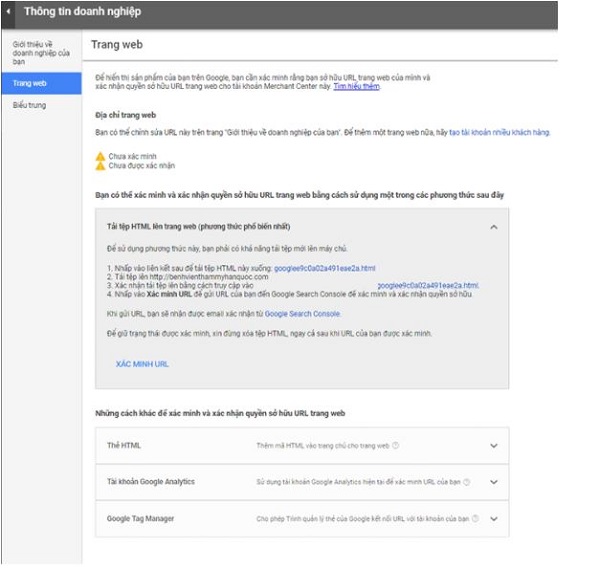This screenshot has width=600, height=569.
Task: Expand the Google Tag Manager option
Action: [x=493, y=519]
